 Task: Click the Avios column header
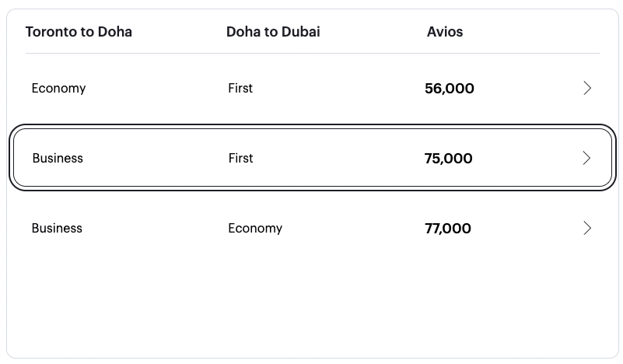tap(445, 32)
